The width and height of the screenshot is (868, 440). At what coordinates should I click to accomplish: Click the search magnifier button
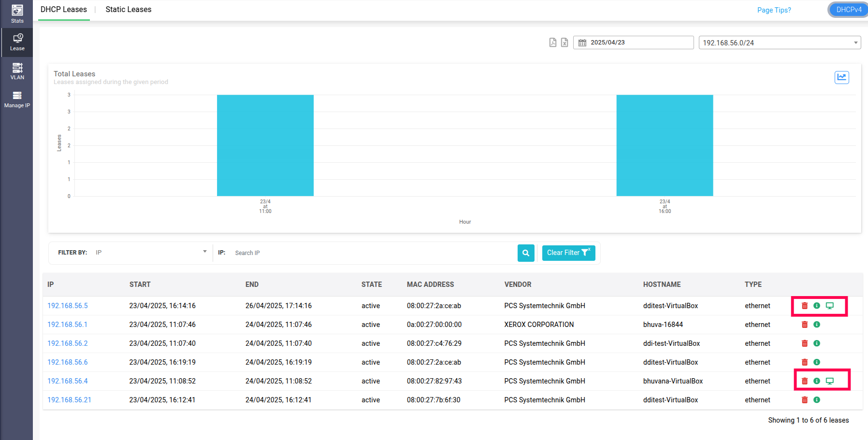pyautogui.click(x=526, y=253)
